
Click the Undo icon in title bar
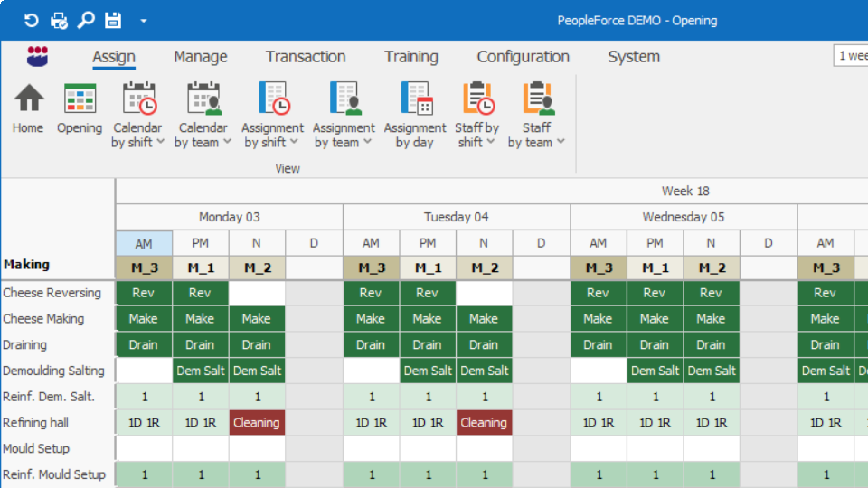[x=32, y=20]
